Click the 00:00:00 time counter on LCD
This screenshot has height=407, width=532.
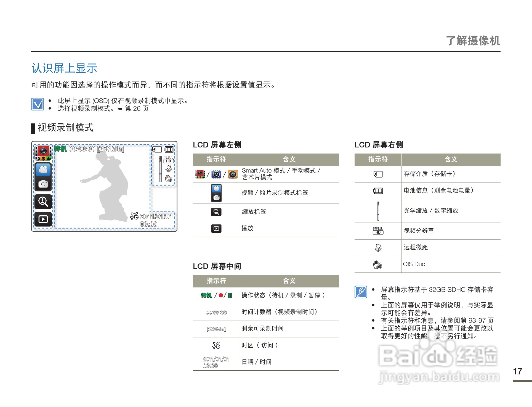click(82, 149)
